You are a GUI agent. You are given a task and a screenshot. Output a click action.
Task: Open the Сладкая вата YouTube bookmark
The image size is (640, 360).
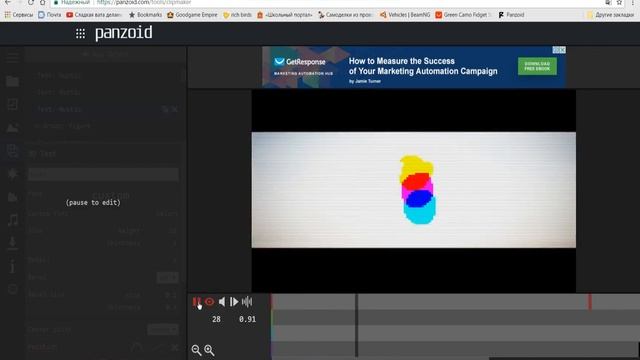(x=93, y=15)
